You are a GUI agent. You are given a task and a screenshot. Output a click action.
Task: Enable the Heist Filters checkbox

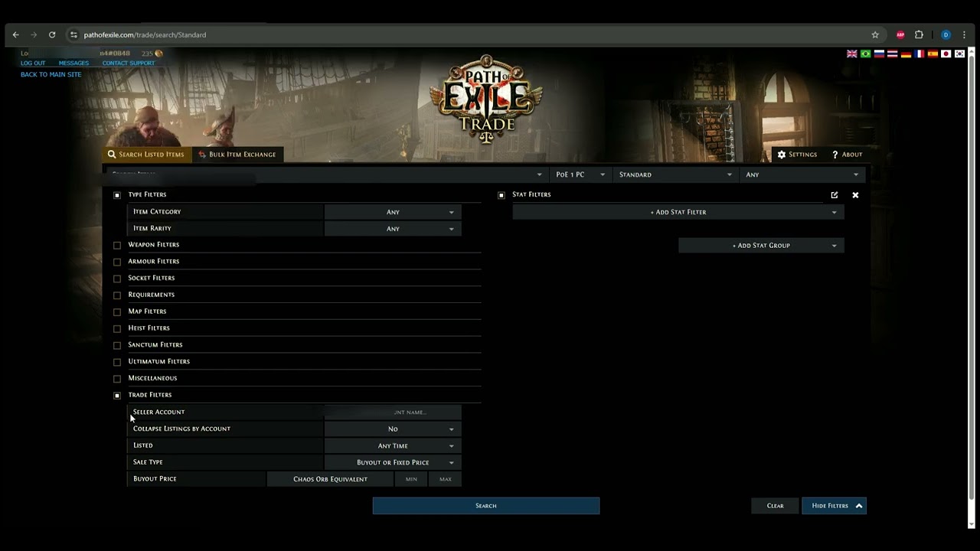pos(117,328)
